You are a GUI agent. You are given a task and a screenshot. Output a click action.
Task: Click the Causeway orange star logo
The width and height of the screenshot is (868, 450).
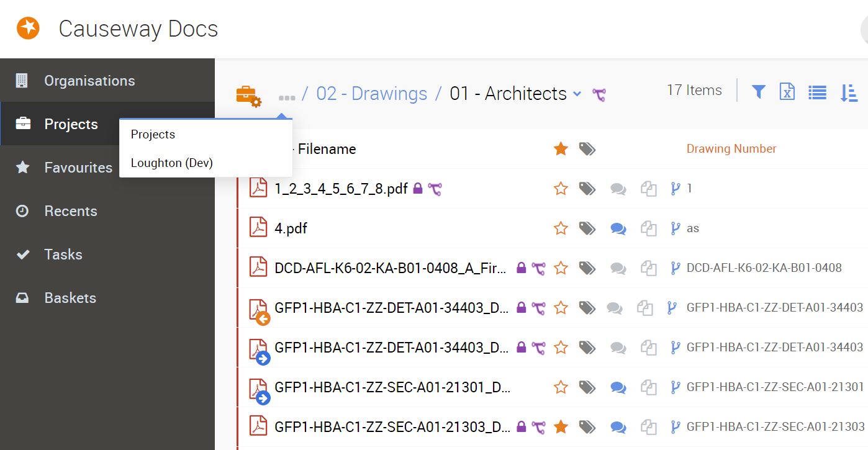click(28, 28)
